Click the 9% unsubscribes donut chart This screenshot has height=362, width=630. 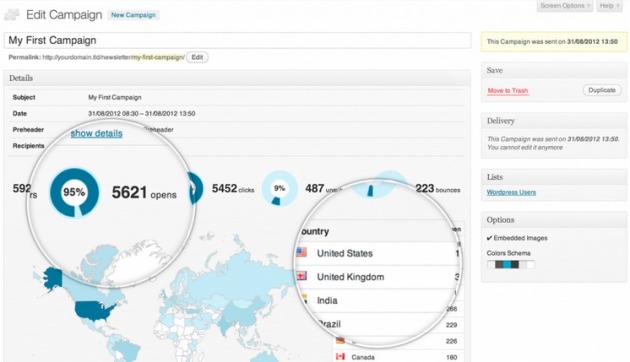[x=280, y=188]
